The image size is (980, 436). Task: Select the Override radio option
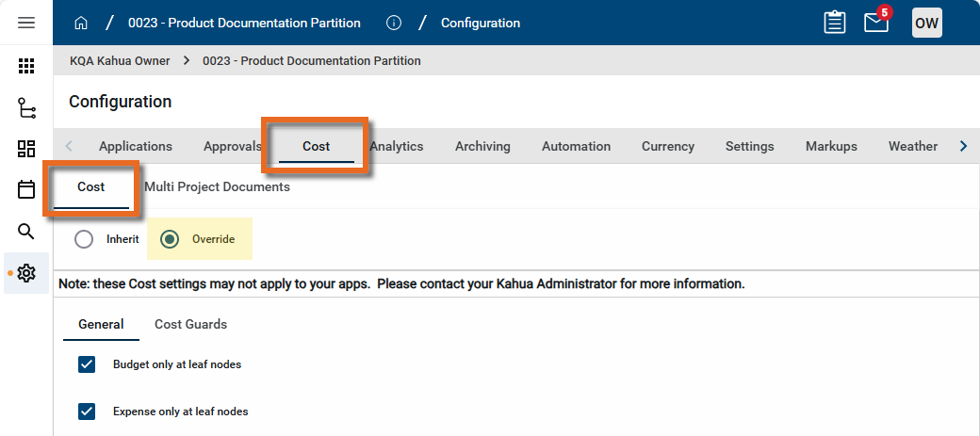(x=170, y=239)
